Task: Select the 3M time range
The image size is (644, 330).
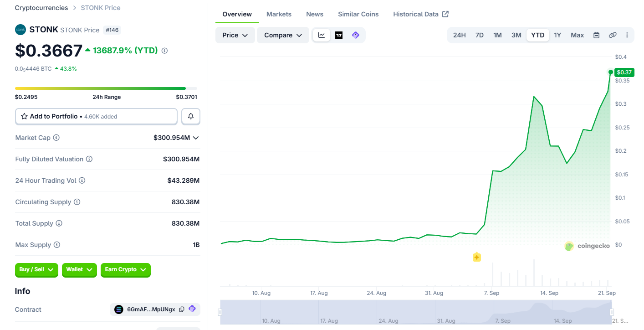Action: click(516, 35)
